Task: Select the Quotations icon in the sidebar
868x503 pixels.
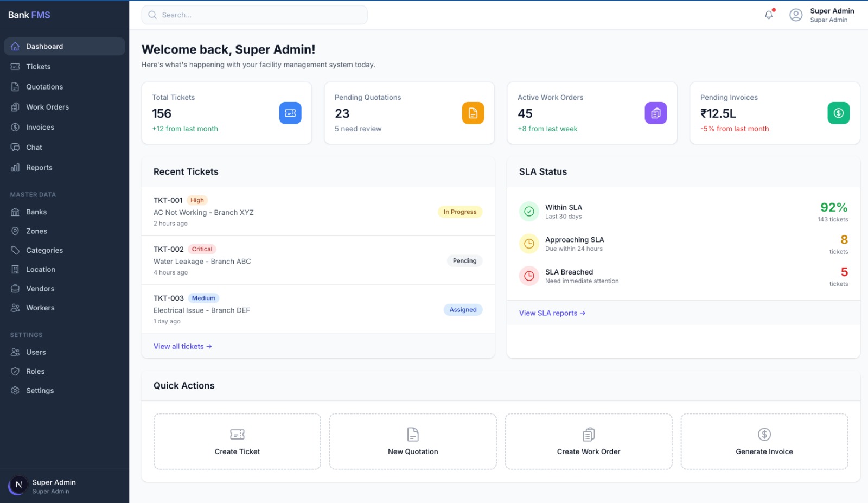Action: (x=15, y=86)
